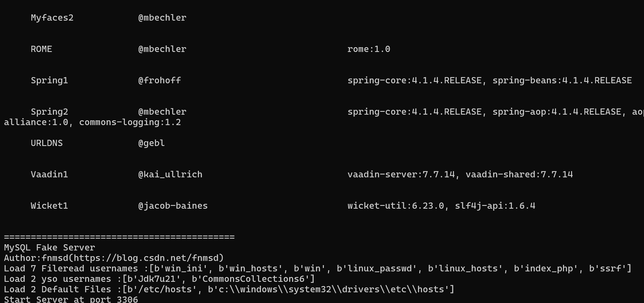This screenshot has width=644, height=303.
Task: Select the Spring1 payload entry
Action: (x=49, y=80)
